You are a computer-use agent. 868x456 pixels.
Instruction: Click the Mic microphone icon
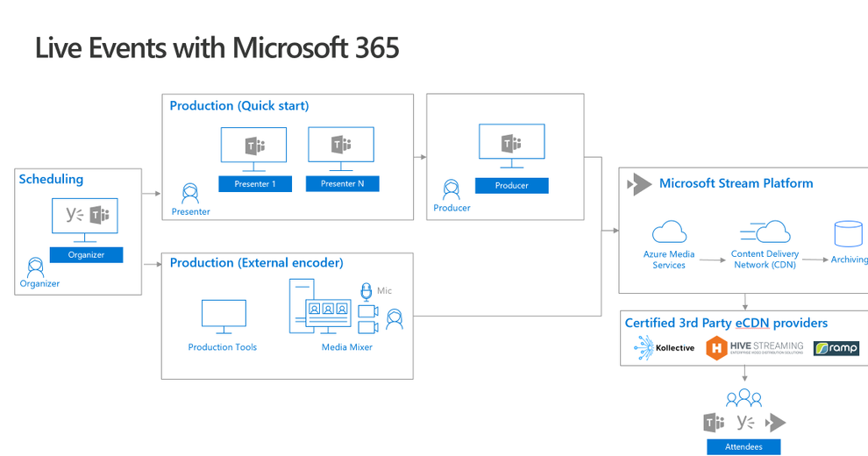click(x=366, y=292)
